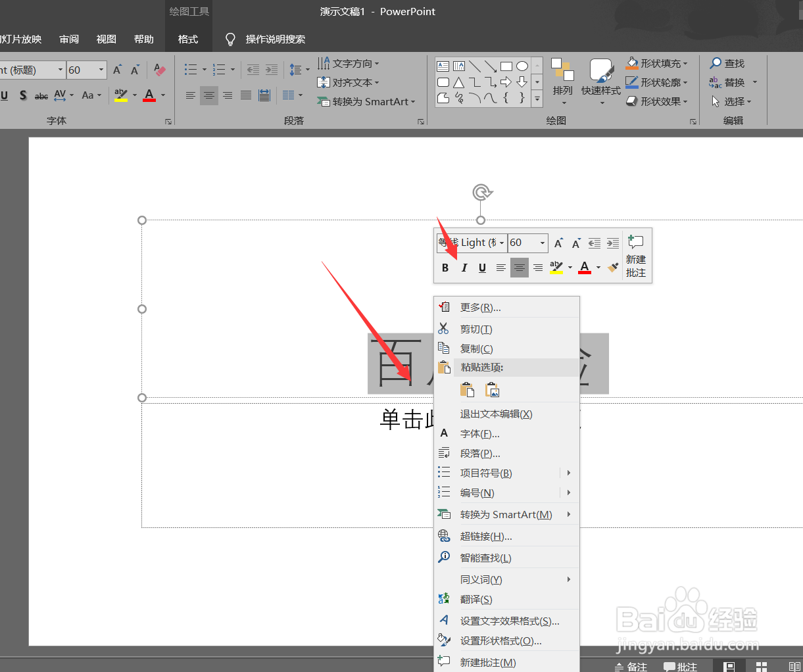Decrease font size in the ribbon
The height and width of the screenshot is (672, 803).
coord(135,70)
